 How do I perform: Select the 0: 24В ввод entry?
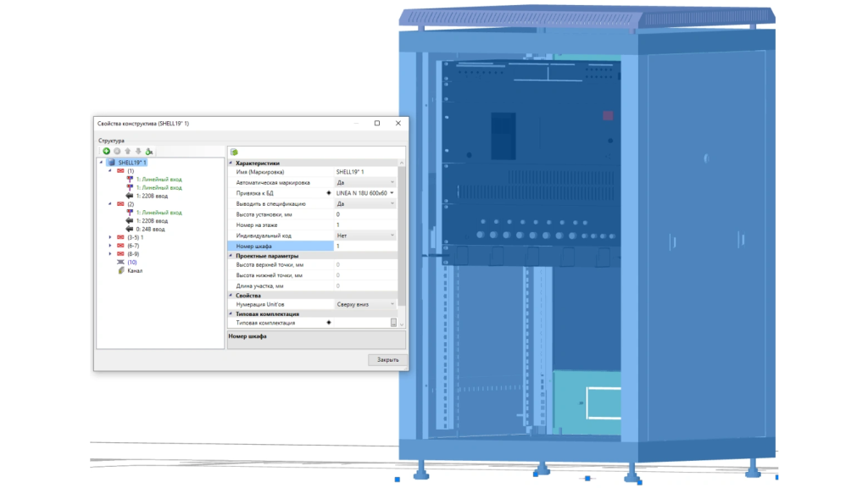(150, 229)
